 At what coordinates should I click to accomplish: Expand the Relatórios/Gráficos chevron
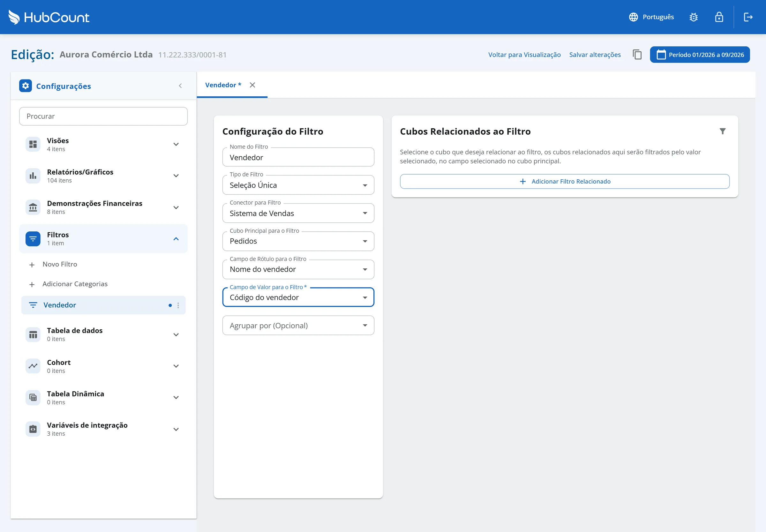click(x=176, y=176)
